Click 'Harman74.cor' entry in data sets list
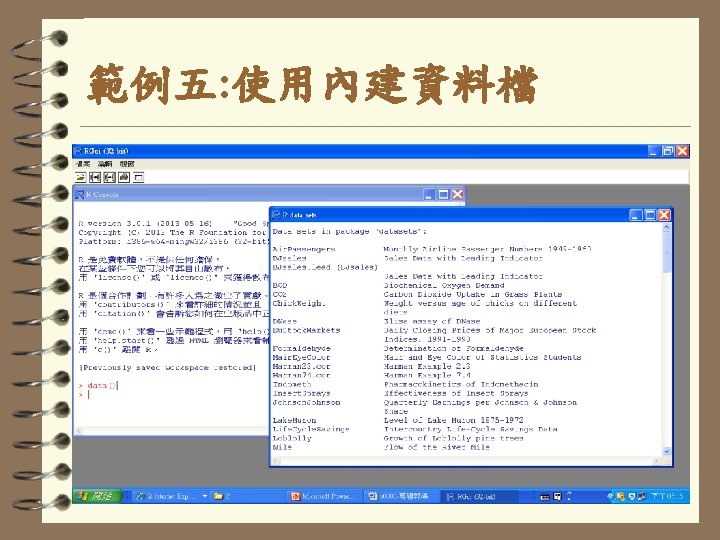 tap(302, 375)
